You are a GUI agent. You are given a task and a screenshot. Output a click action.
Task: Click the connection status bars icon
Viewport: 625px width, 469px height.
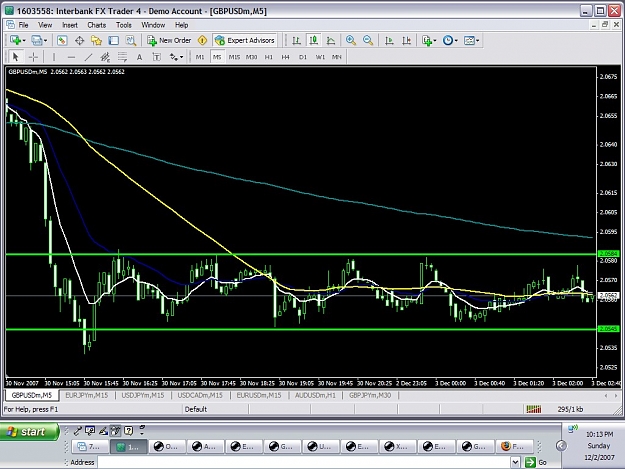point(534,409)
